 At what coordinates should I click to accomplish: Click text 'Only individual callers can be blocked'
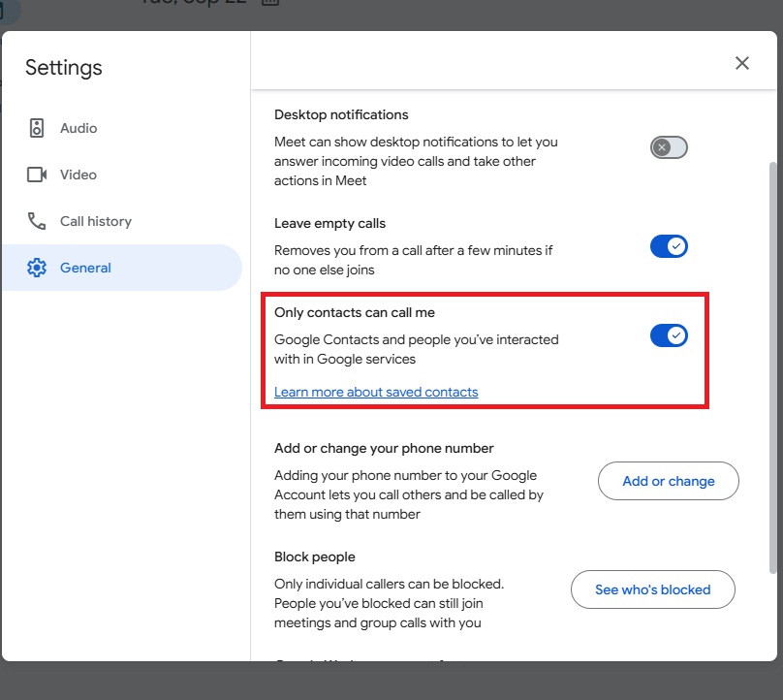[x=388, y=584]
